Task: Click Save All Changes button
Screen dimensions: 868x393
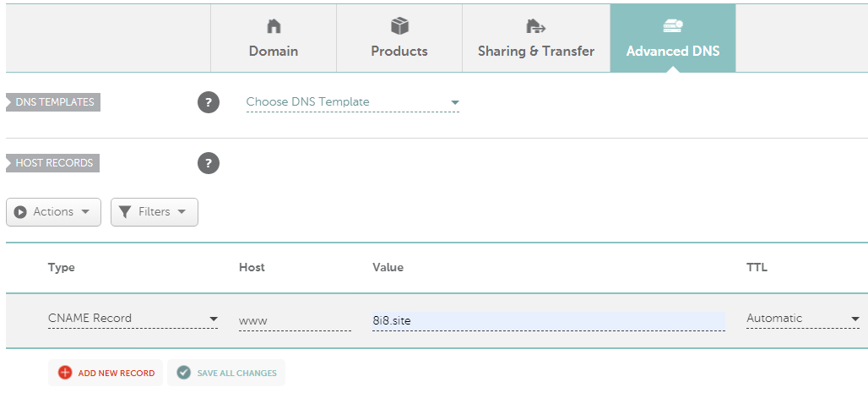Action: (226, 373)
